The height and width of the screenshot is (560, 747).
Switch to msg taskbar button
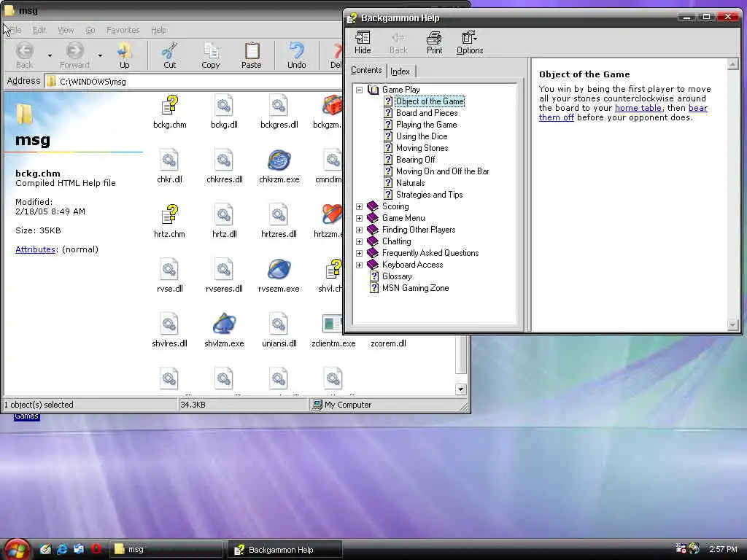pyautogui.click(x=167, y=549)
